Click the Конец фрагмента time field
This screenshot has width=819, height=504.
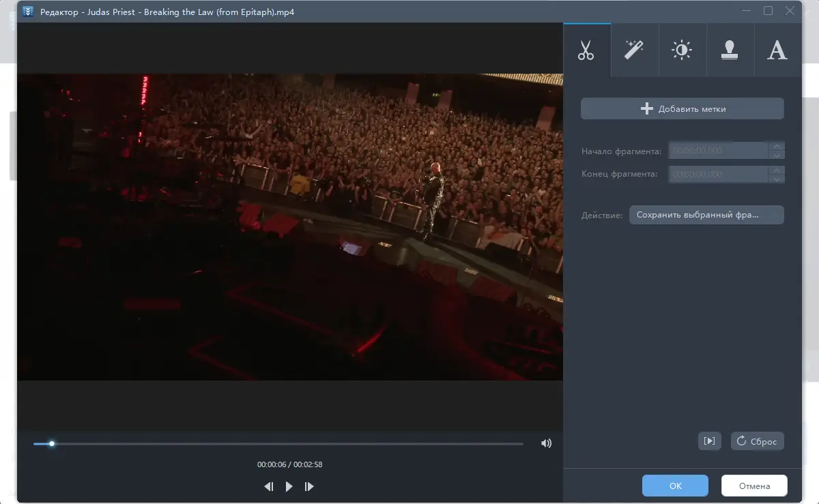[718, 174]
